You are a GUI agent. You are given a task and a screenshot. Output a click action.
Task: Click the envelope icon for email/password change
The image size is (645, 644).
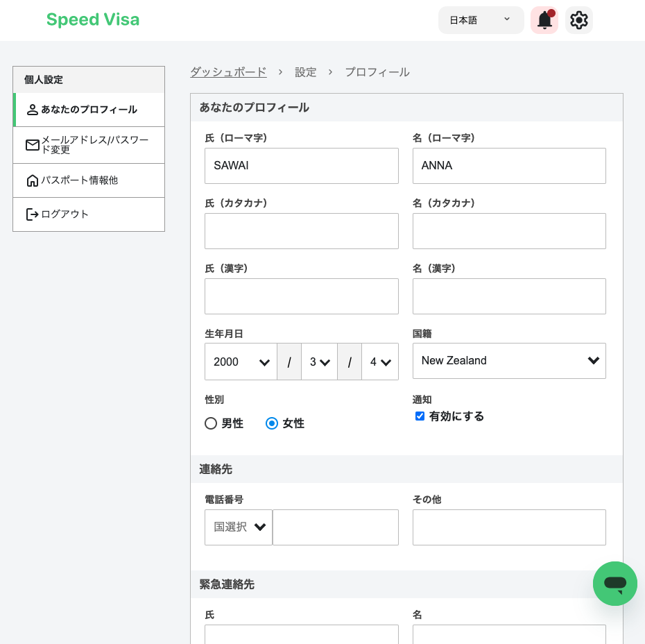coord(32,145)
